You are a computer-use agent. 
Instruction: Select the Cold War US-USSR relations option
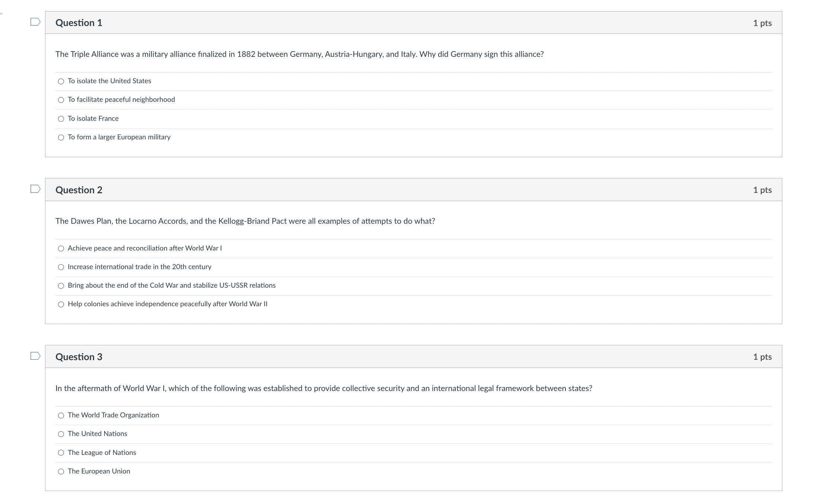pyautogui.click(x=61, y=286)
